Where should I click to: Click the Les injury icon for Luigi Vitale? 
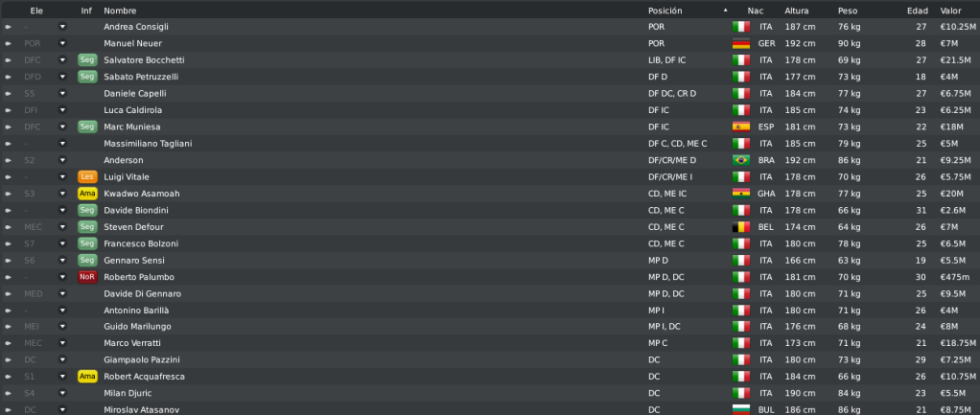tap(87, 177)
